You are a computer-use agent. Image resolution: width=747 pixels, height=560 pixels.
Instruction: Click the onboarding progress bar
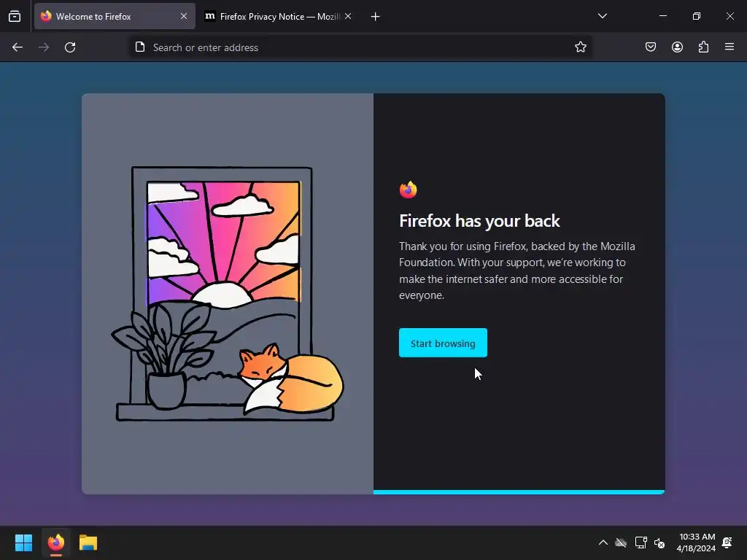pos(519,492)
